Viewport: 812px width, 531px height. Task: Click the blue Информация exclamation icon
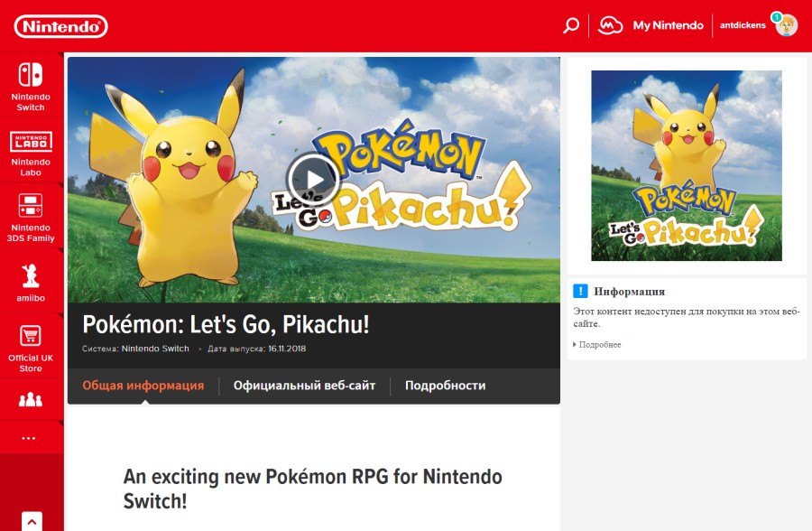(580, 291)
